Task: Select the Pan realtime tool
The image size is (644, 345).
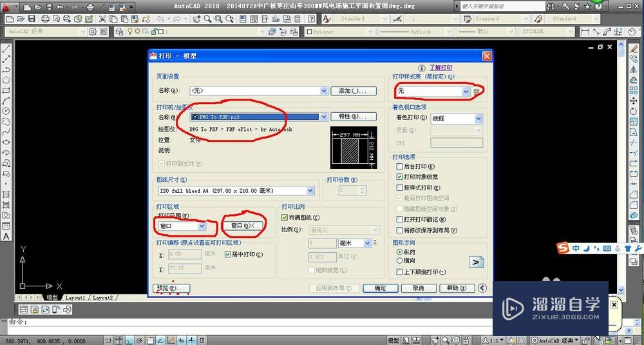Action: click(197, 19)
